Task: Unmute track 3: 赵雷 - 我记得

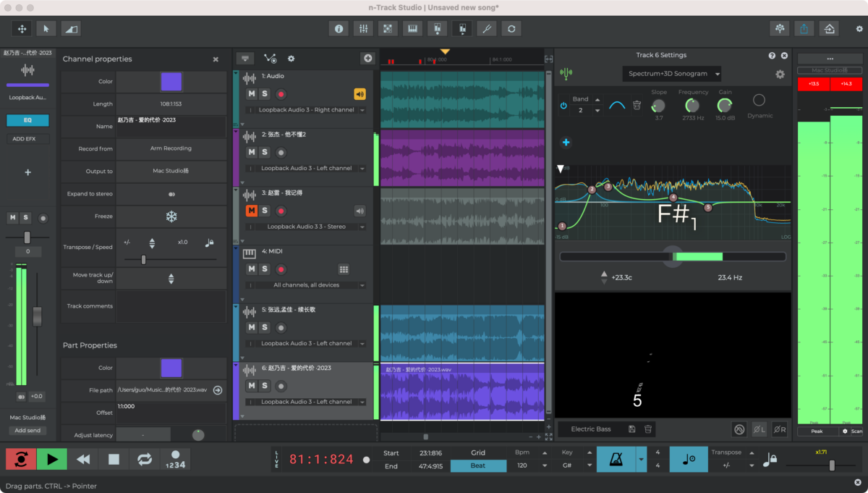Action: coord(252,211)
